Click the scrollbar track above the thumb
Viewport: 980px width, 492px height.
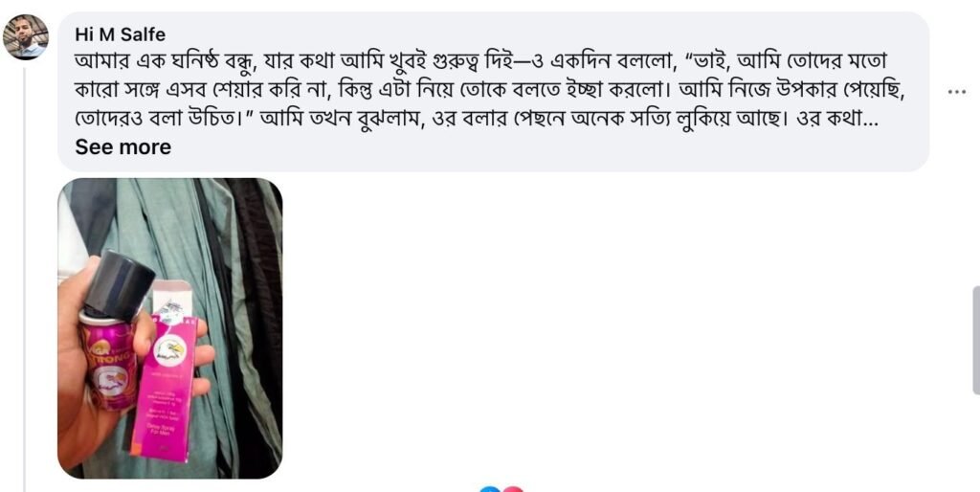976,143
